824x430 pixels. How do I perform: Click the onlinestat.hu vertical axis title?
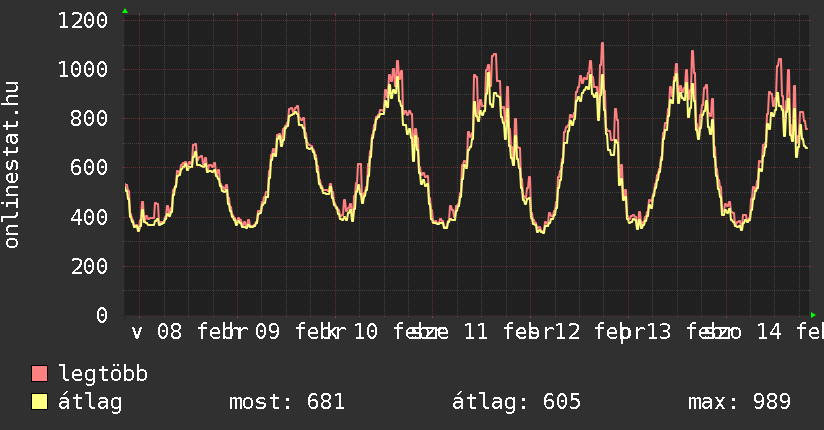pos(13,165)
